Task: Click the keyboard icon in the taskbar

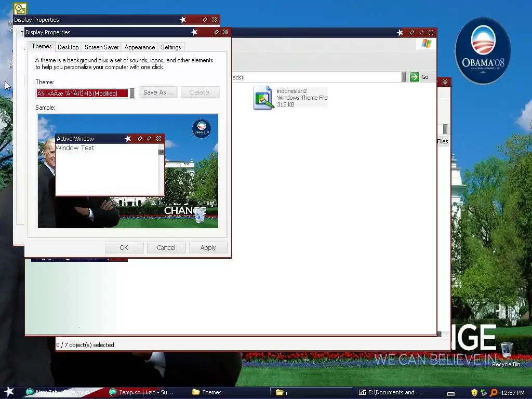Action: coord(451,393)
